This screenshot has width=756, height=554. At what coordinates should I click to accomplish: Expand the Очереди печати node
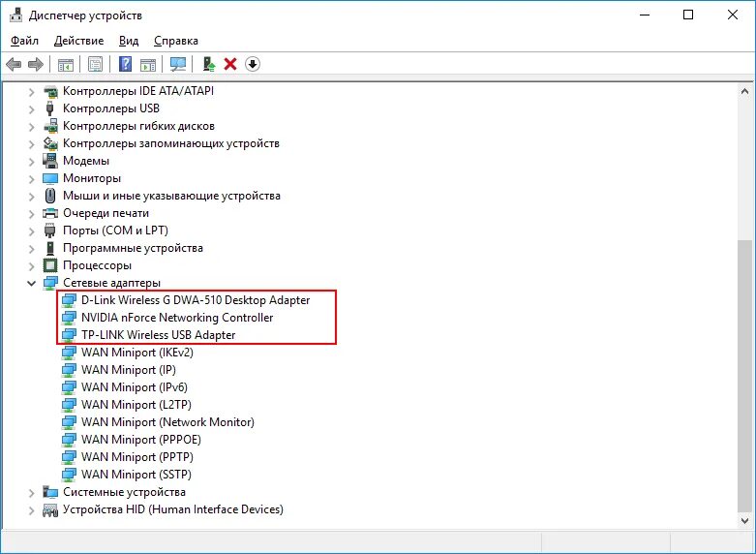pos(32,213)
